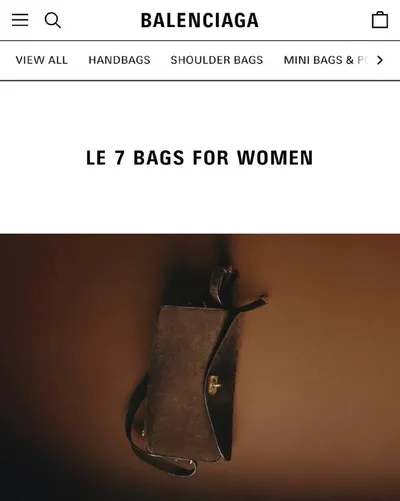Select the cut-off Mini Bags & Po tab
The height and width of the screenshot is (501, 400).
tap(327, 60)
